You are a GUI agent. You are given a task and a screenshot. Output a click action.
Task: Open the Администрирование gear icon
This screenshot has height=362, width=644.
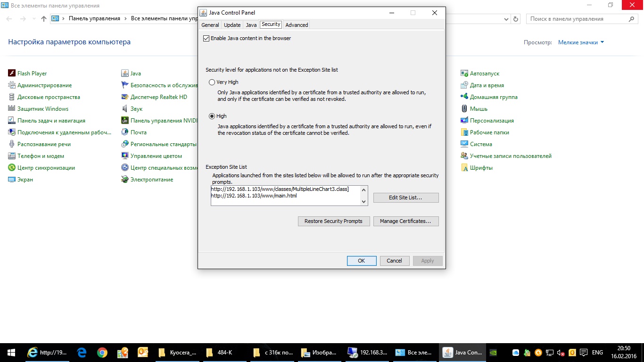pos(12,85)
